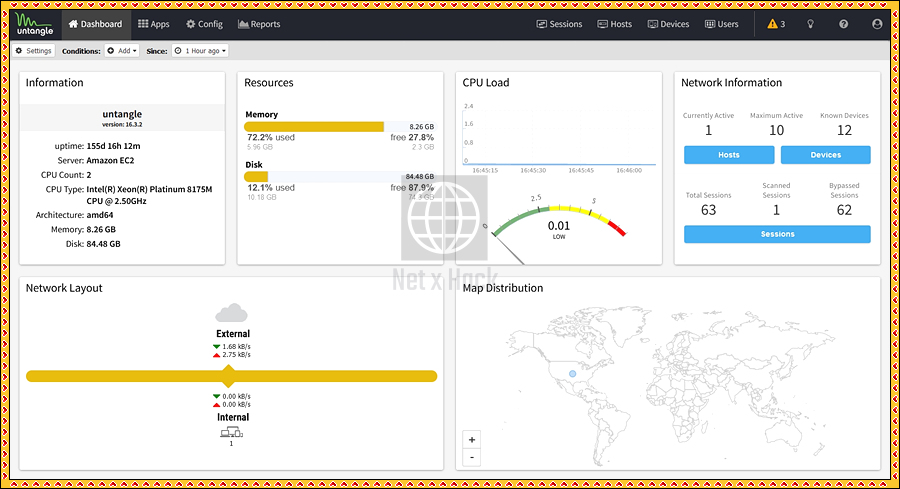Click External download rate 1.68 kB/s
Viewport: 900px width, 489px height.
tap(232, 347)
